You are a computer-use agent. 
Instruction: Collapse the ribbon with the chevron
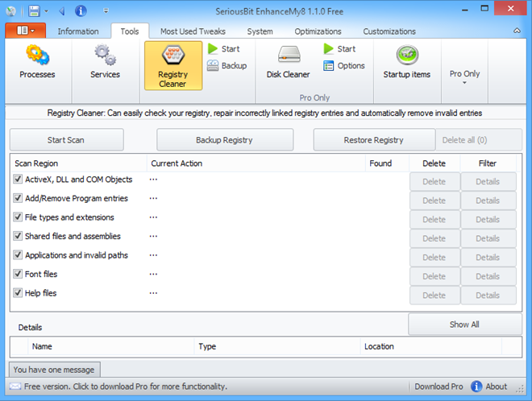517,31
